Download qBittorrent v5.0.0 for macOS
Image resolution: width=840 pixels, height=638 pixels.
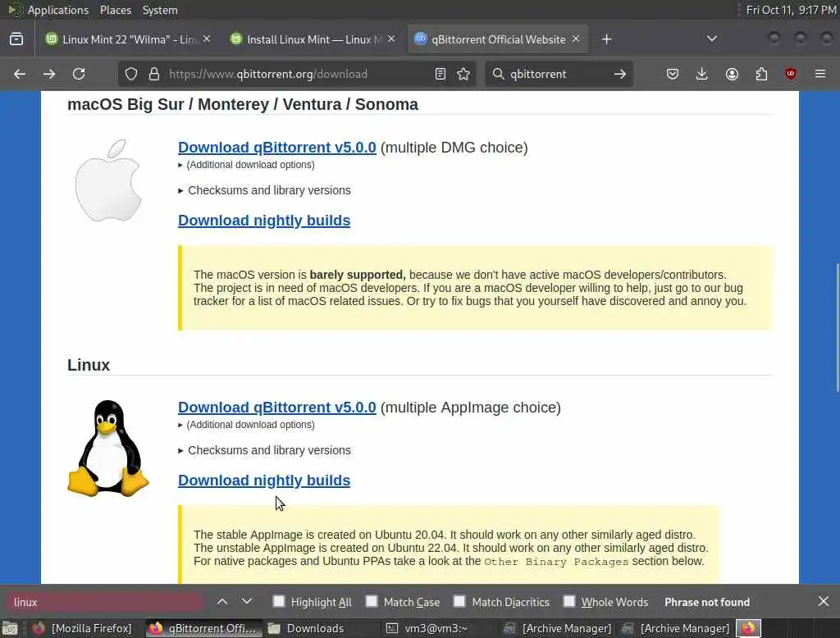[x=277, y=148]
